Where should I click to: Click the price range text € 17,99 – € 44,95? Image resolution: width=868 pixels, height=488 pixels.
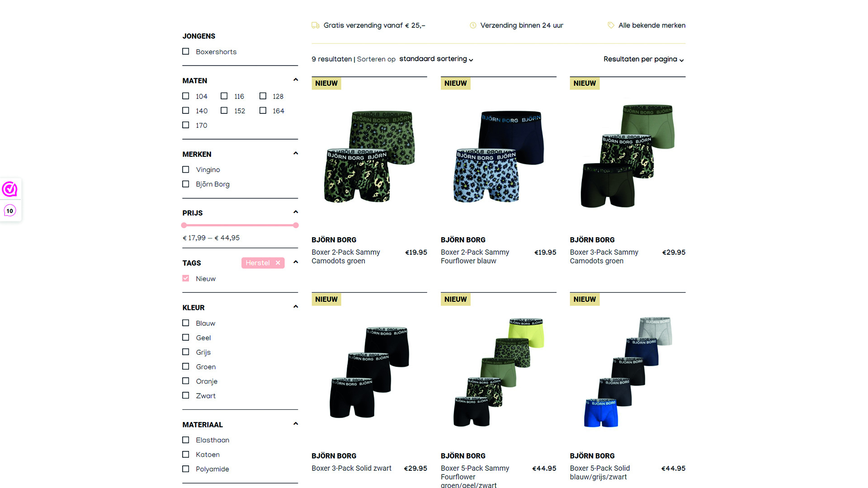point(211,238)
